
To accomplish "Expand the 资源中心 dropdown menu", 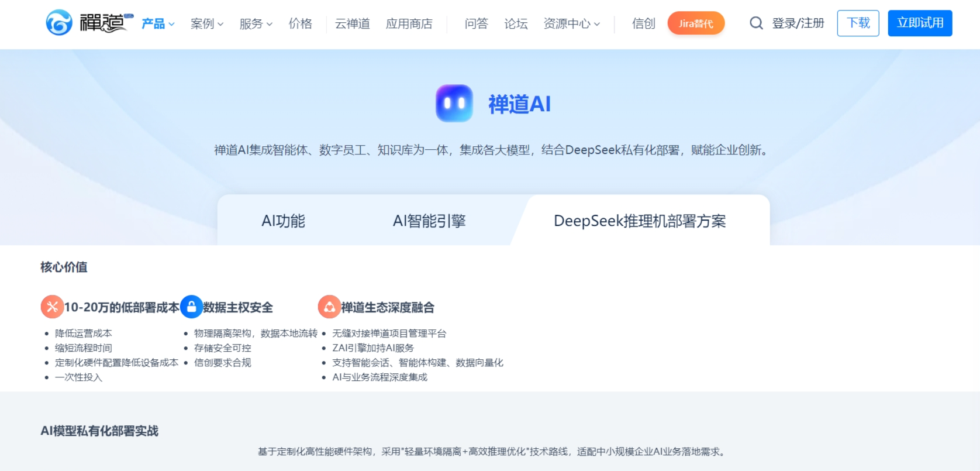I will (x=572, y=23).
